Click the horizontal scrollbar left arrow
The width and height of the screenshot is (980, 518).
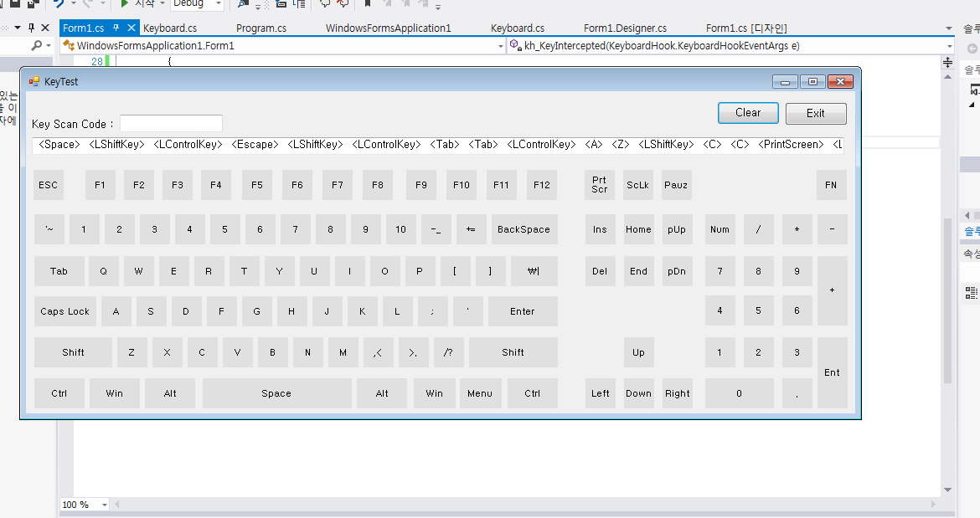point(116,505)
